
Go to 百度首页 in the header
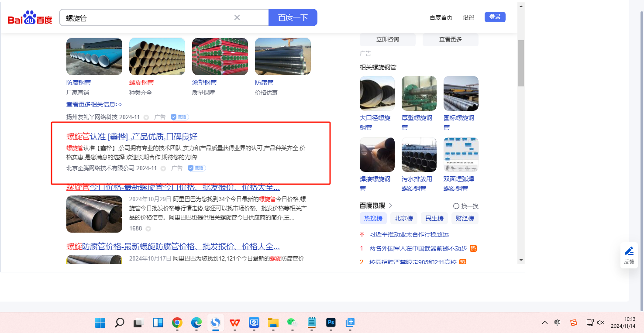coord(441,17)
